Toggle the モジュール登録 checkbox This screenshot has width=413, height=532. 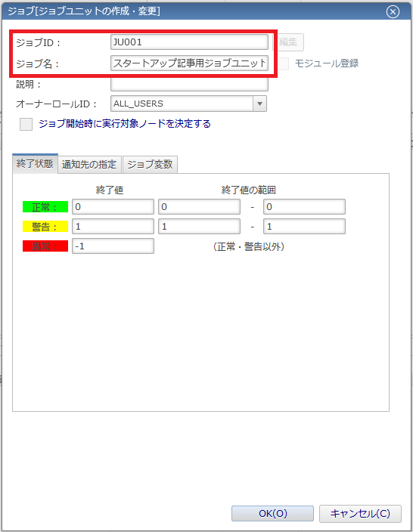283,63
